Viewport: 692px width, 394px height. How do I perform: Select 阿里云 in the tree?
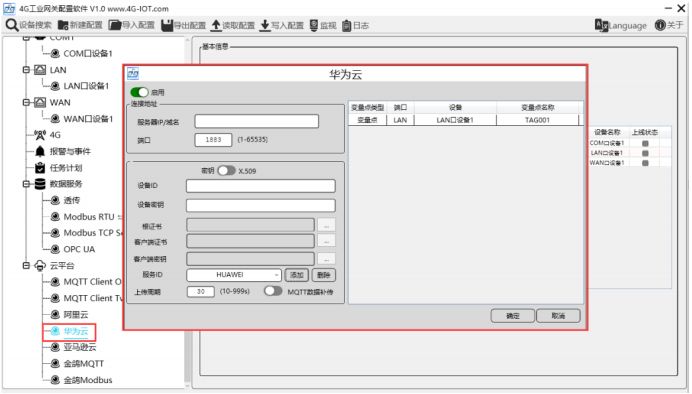[x=75, y=314]
